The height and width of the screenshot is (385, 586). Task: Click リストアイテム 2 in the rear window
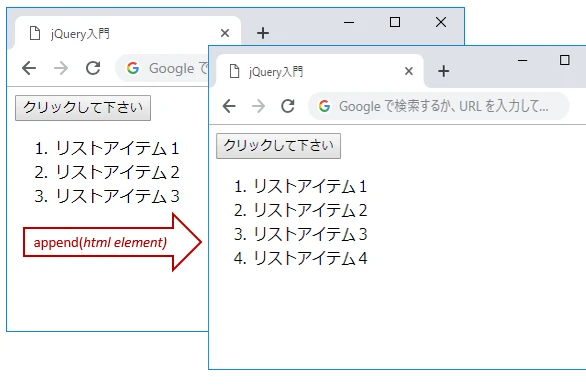(x=117, y=172)
